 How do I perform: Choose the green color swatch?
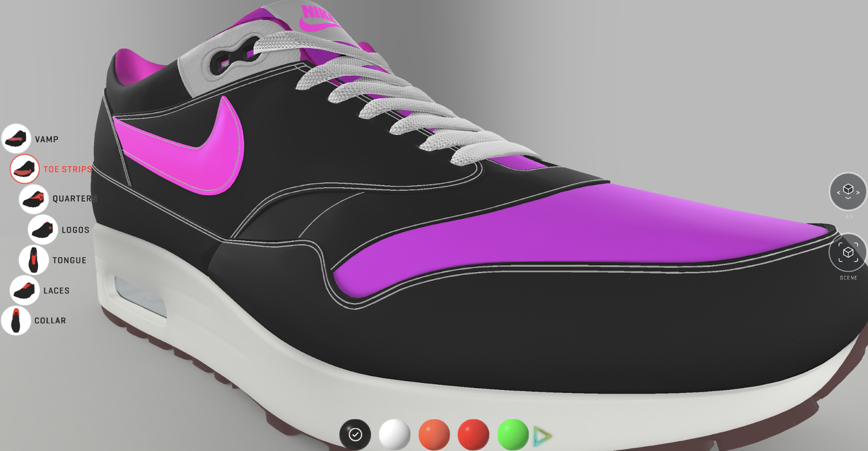(x=513, y=435)
